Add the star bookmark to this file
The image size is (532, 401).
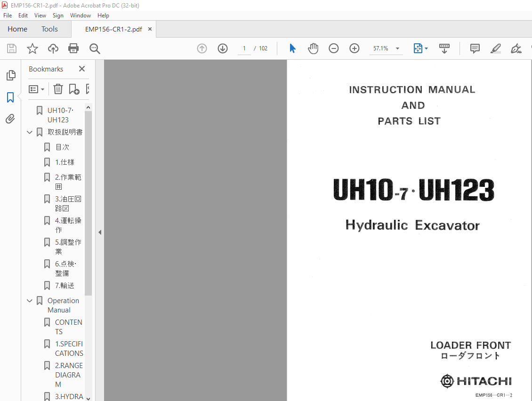[32, 48]
